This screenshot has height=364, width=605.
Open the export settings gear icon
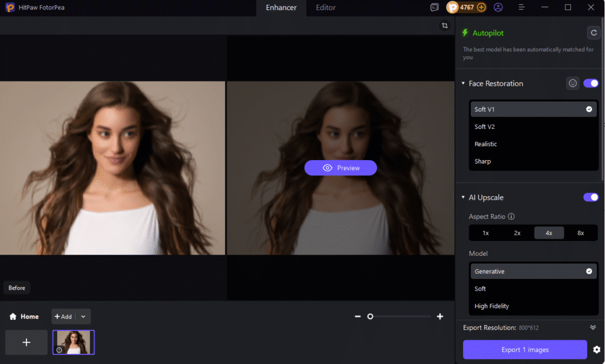coord(597,349)
